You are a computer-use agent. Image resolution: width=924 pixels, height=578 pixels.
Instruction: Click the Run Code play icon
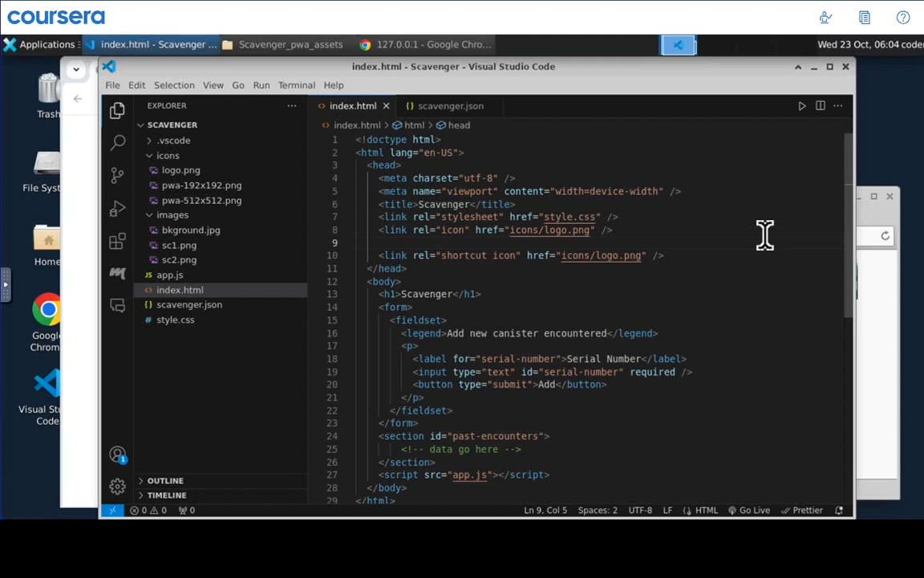click(x=801, y=106)
